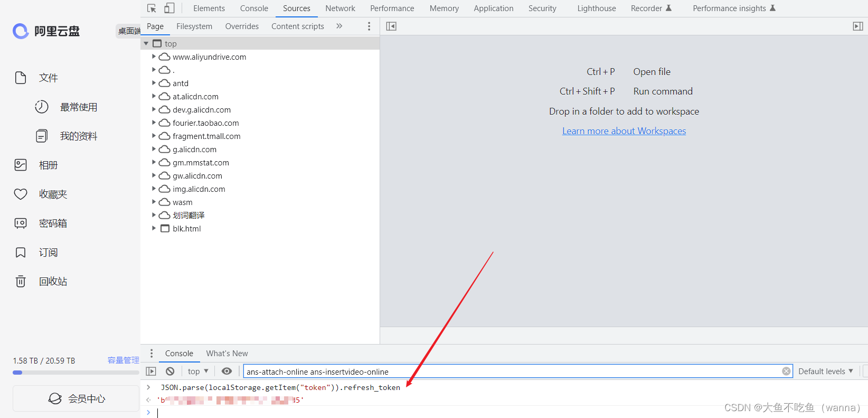Click the storage usage progress bar
Image resolution: width=868 pixels, height=418 pixels.
[76, 373]
